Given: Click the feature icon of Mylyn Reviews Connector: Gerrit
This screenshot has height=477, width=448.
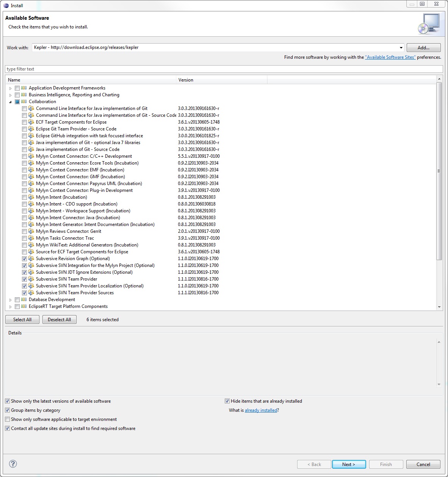Looking at the screenshot, I should 31,231.
